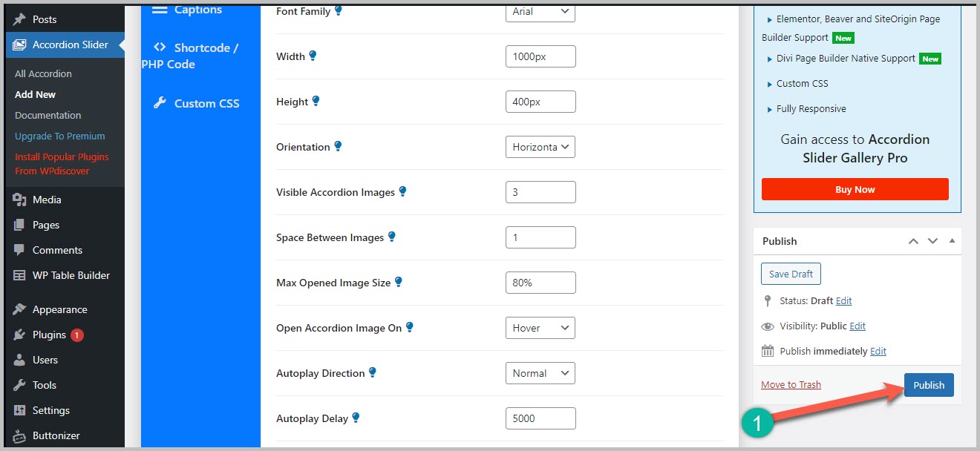Click the Autoplay Delay help bulb
The width and height of the screenshot is (980, 451).
click(x=356, y=418)
